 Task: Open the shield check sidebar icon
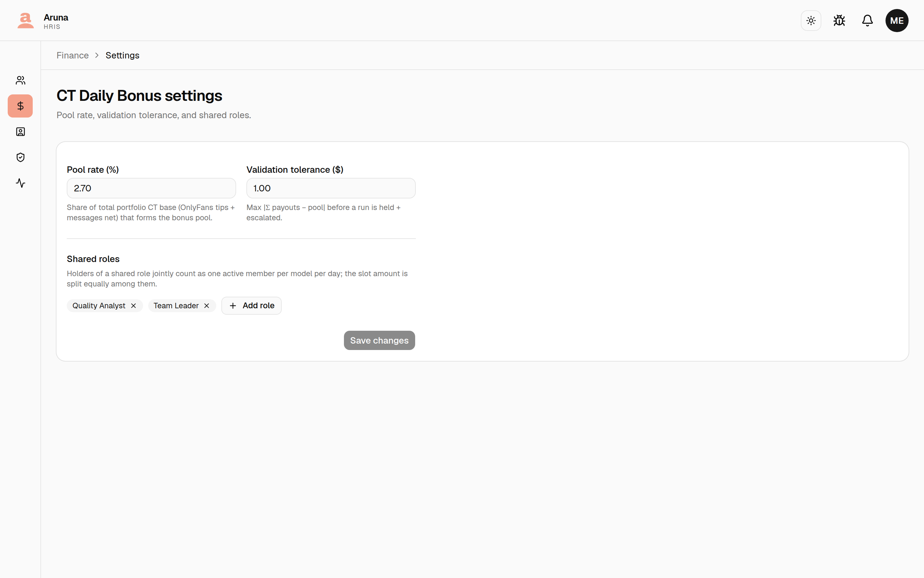point(21,157)
